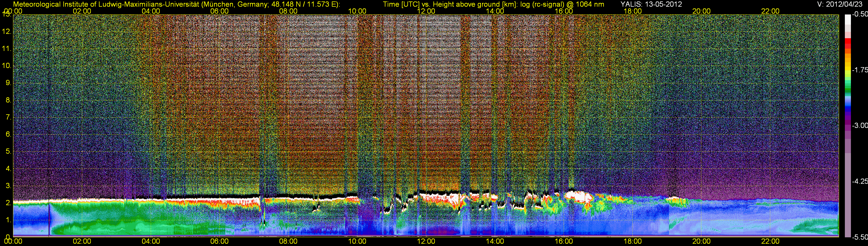This screenshot has height=246, width=868.
Task: Click the 10 km height axis label
Action: pyautogui.click(x=7, y=66)
